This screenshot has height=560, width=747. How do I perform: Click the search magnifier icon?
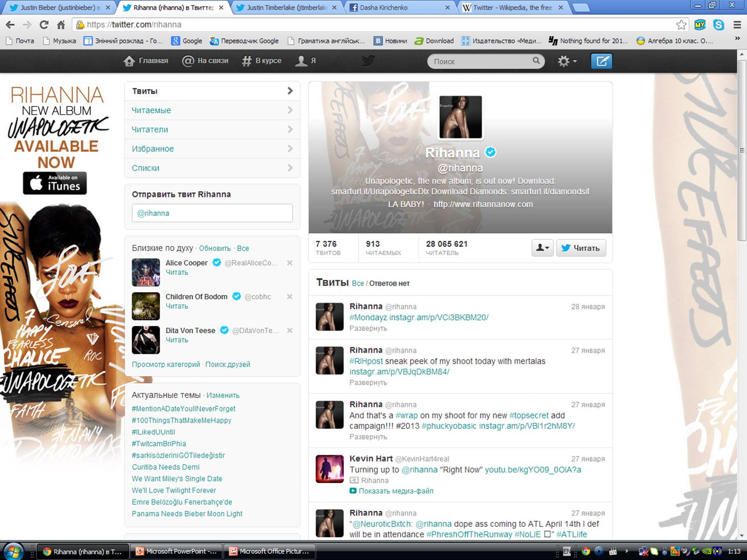[x=536, y=61]
